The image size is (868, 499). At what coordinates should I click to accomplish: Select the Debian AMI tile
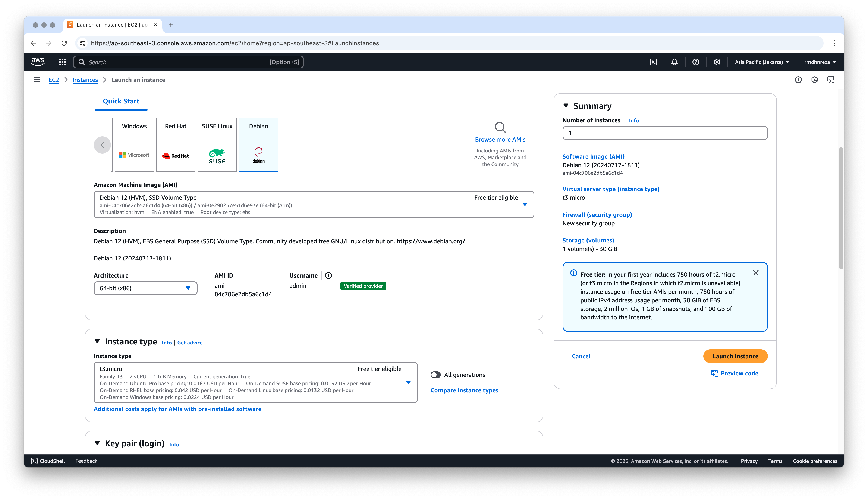click(x=258, y=145)
